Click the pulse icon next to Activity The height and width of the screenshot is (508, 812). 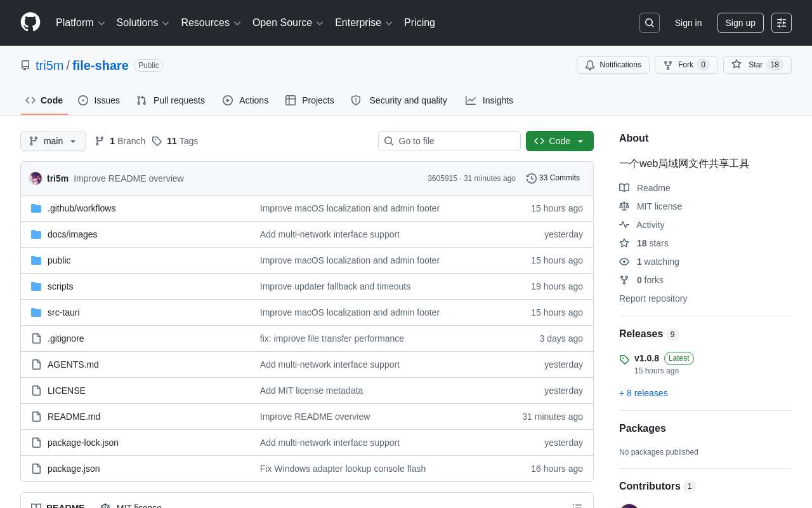point(624,225)
